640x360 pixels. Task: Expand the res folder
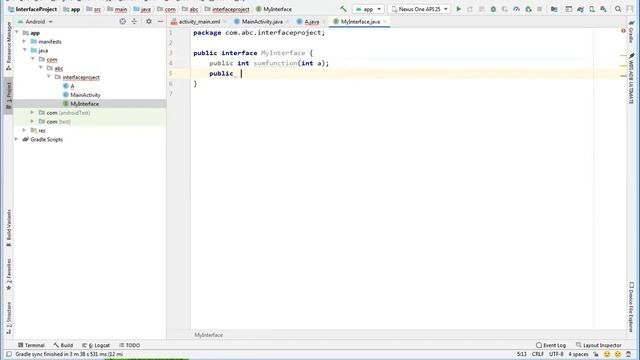pyautogui.click(x=24, y=130)
